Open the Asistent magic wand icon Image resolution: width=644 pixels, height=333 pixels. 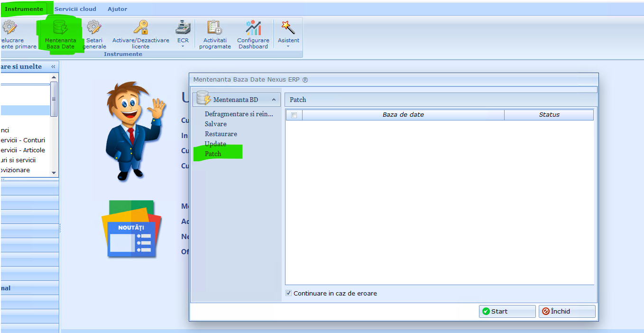point(288,27)
